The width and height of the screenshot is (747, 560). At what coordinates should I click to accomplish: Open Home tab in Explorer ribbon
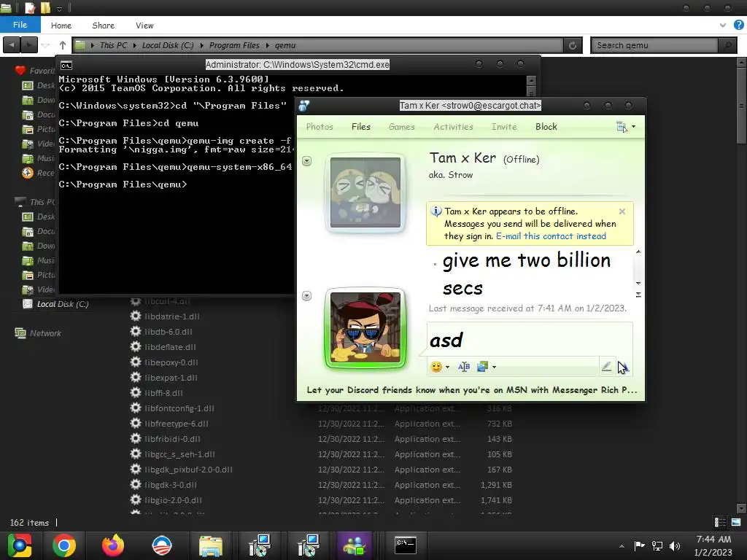(61, 26)
